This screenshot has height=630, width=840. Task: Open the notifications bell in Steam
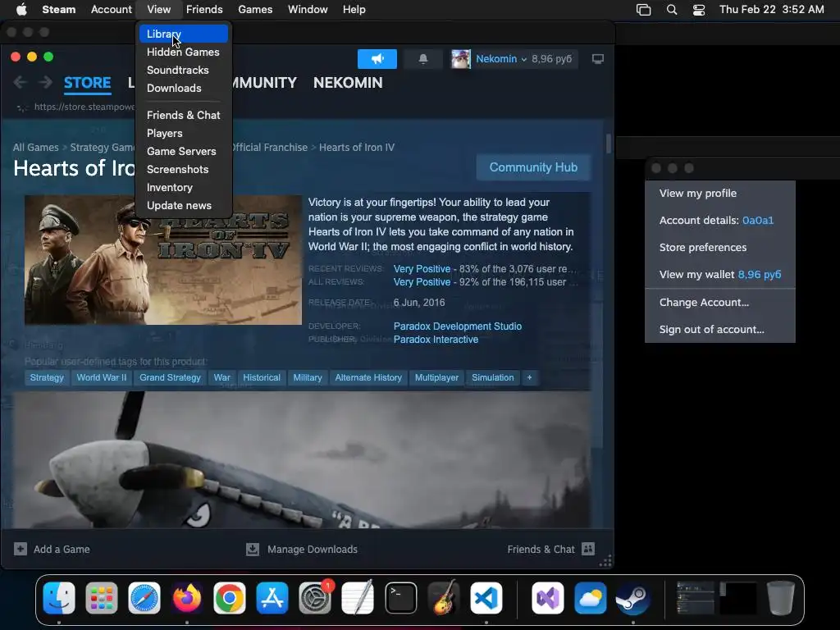pos(423,59)
